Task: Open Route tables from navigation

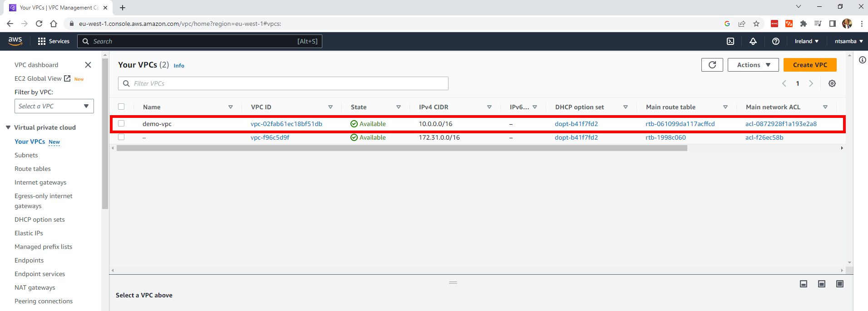Action: click(33, 169)
